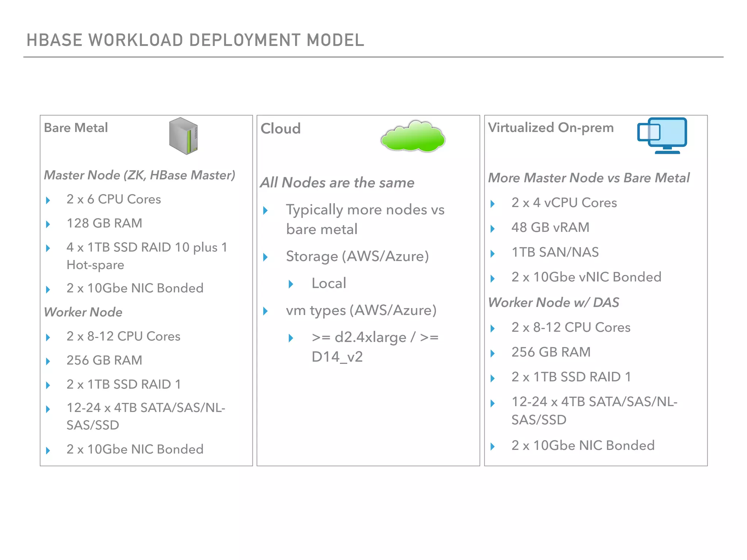The width and height of the screenshot is (747, 560).
Task: Click the vm types (AWS/Azure) line
Action: [361, 311]
